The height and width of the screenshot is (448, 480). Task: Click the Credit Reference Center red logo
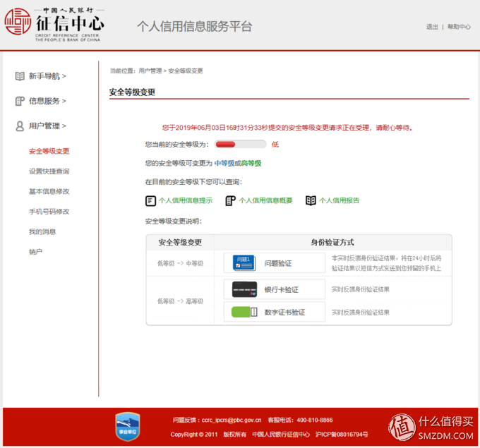(18, 21)
